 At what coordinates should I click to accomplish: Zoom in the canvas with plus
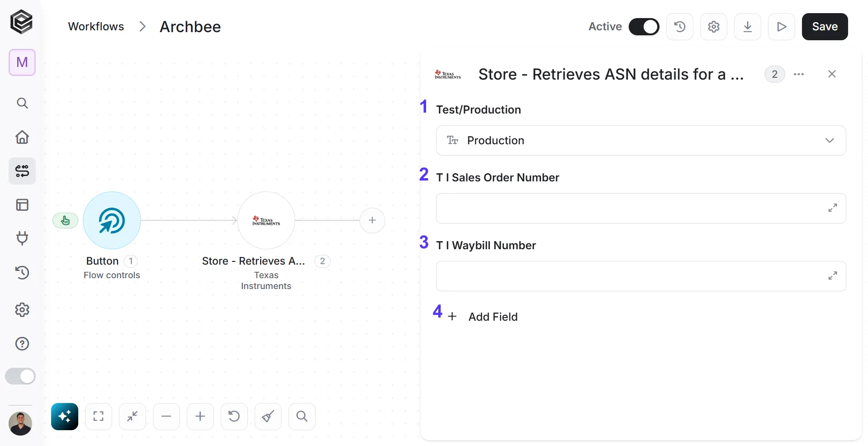click(x=200, y=416)
